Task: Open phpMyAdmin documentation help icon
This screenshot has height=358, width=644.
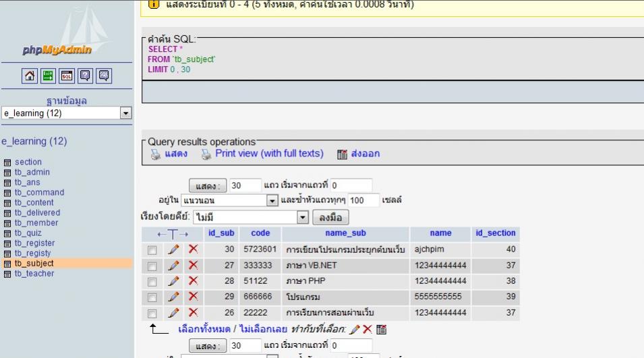Action: pos(85,76)
